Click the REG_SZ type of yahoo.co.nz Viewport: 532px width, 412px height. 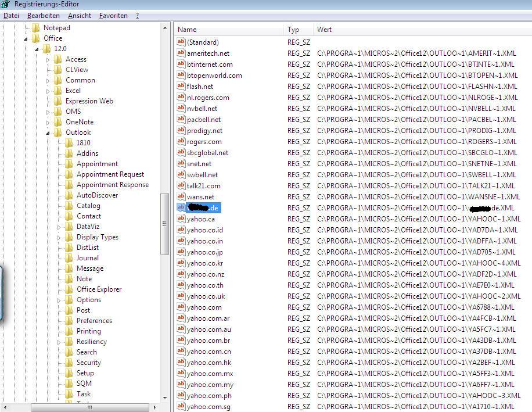[299, 274]
